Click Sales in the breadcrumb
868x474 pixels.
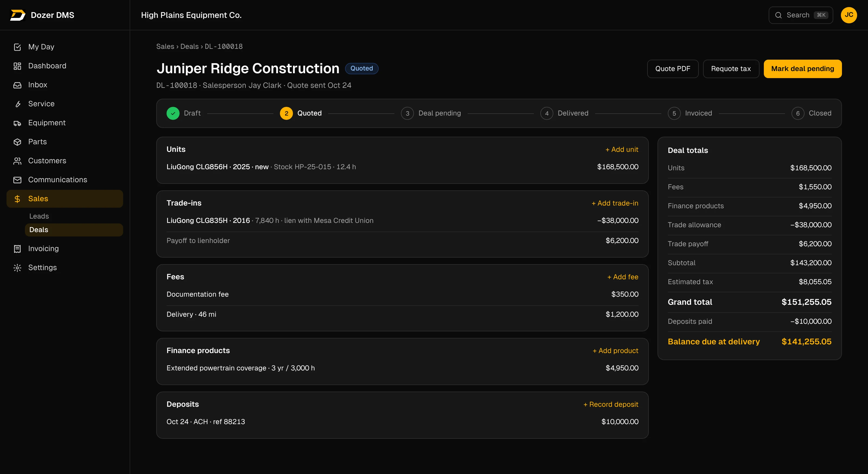165,46
